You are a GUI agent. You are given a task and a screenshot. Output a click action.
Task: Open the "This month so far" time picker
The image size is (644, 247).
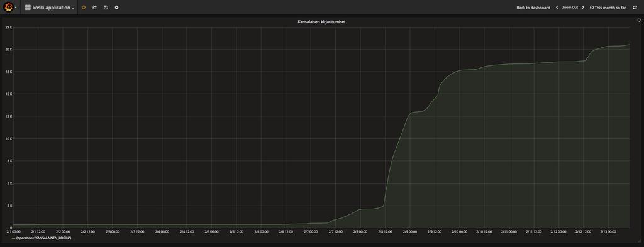[x=608, y=8]
